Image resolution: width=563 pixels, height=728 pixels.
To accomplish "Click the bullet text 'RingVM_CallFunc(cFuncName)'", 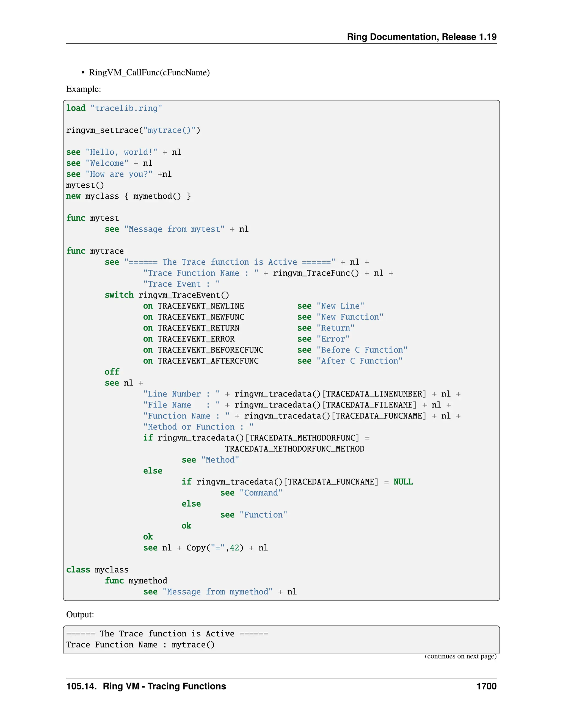I will click(150, 72).
